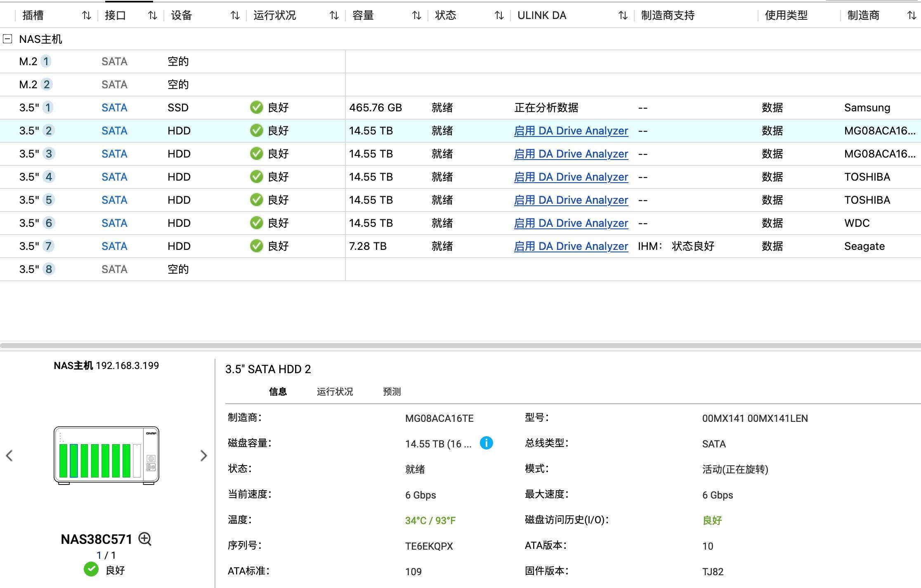Screen dimensions: 921x588
Task: Click slot number badge 8 of 3.5"
Action: pyautogui.click(x=49, y=269)
